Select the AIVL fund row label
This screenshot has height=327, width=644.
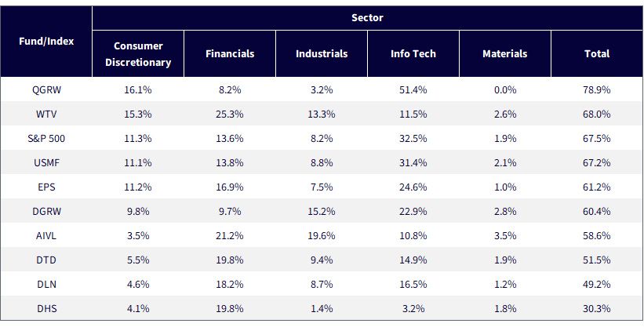pyautogui.click(x=46, y=236)
